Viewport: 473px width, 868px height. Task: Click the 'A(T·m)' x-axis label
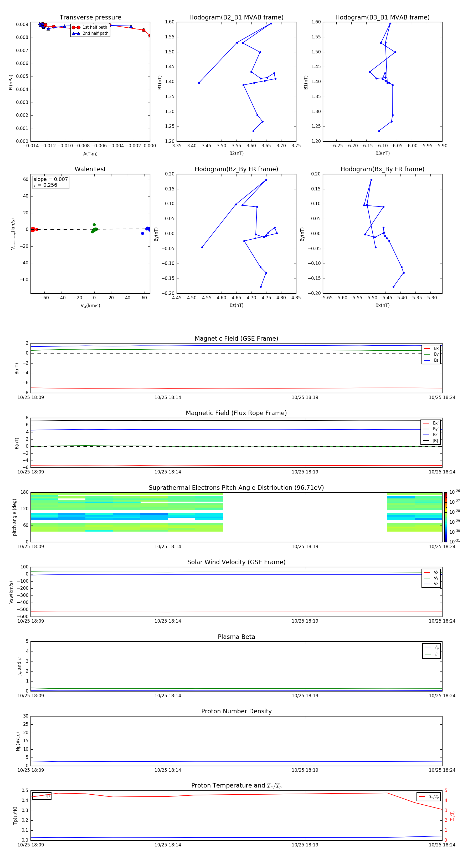[x=90, y=154]
